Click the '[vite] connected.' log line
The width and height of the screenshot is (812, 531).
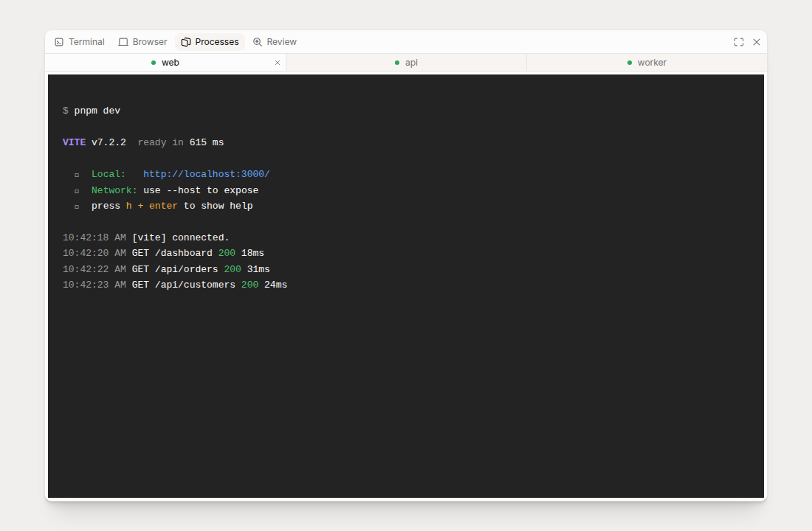(x=181, y=237)
